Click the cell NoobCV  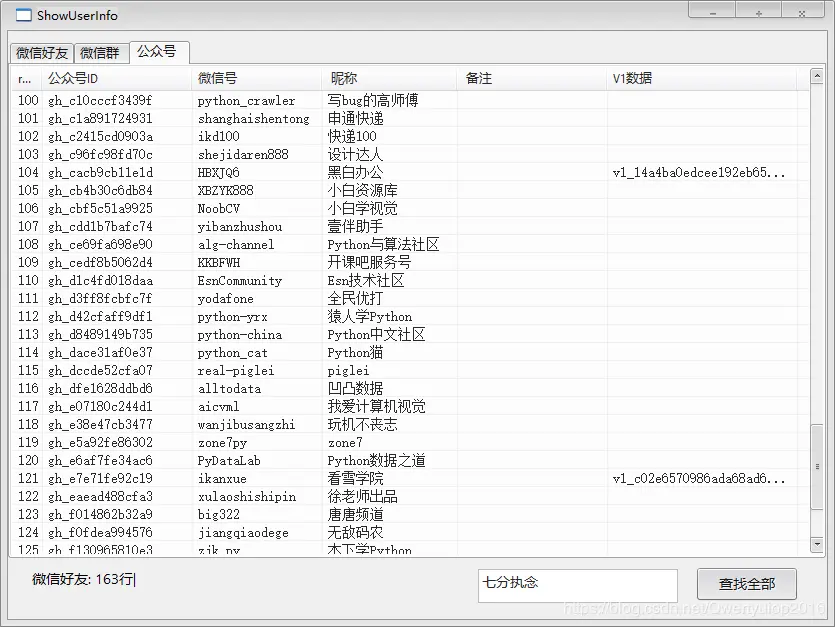(218, 209)
